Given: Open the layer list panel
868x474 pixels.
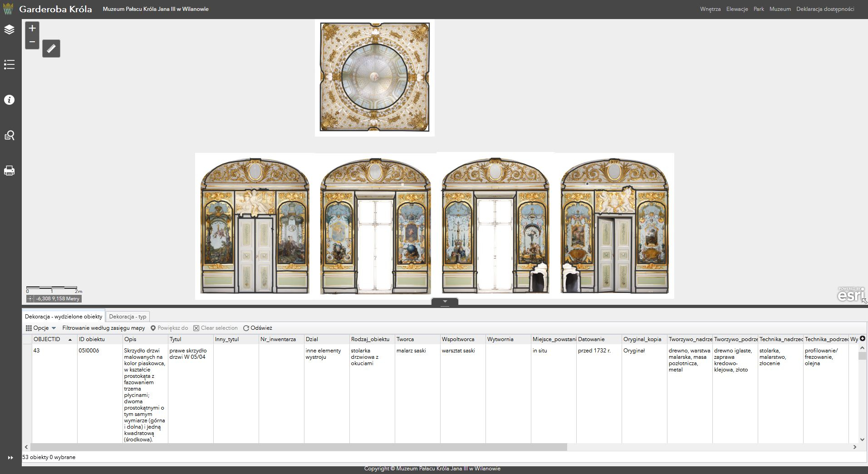Looking at the screenshot, I should coord(10,30).
